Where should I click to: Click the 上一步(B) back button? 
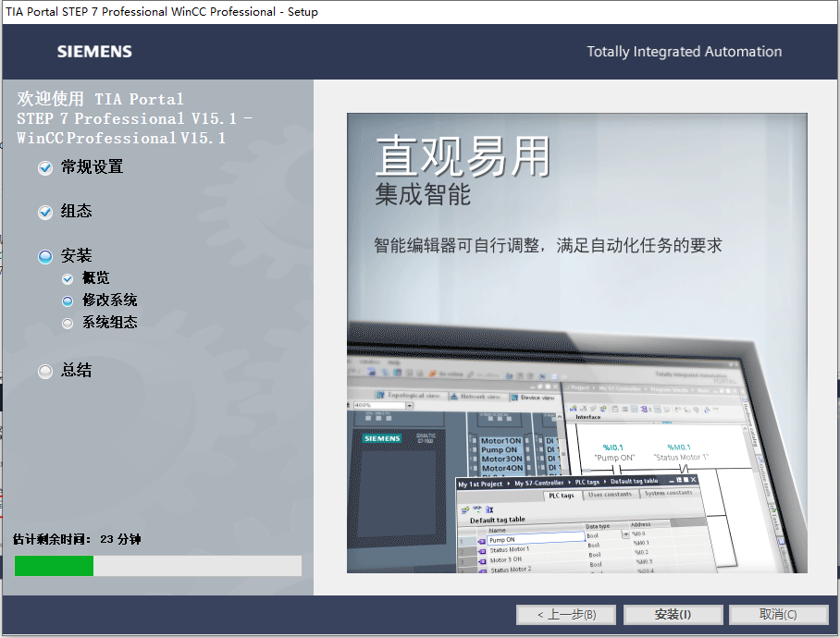[x=566, y=615]
